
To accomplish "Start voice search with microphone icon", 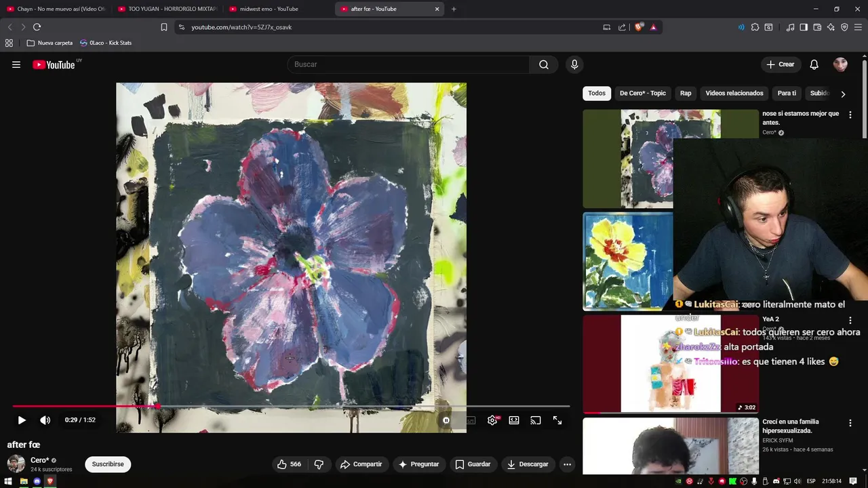I will click(574, 64).
